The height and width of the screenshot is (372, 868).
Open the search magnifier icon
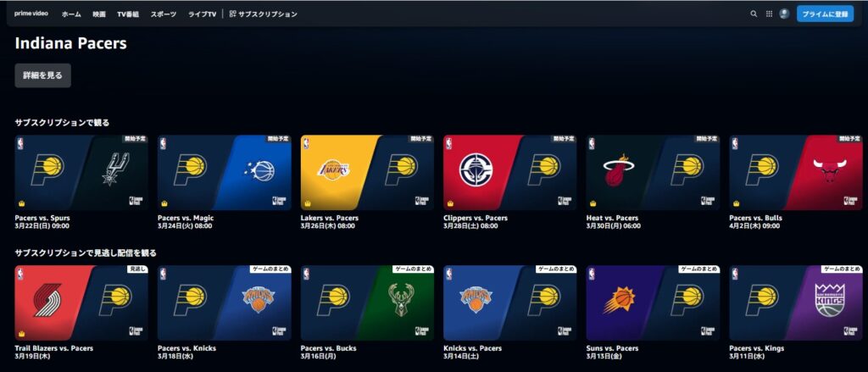(754, 14)
